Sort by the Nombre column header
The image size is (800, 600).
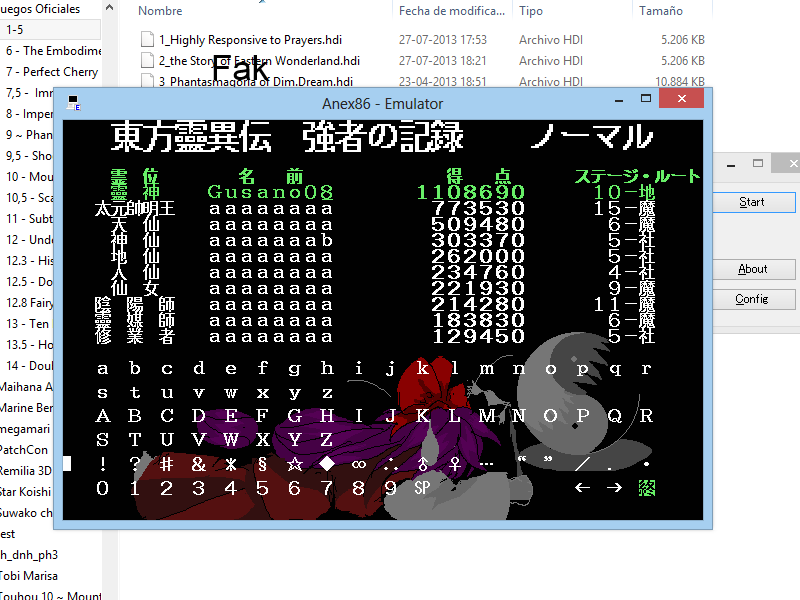pyautogui.click(x=160, y=11)
